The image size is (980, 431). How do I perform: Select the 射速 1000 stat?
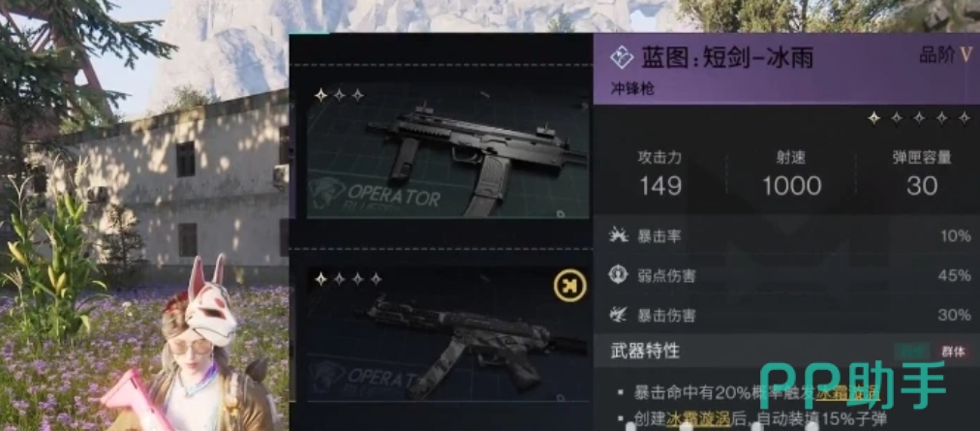pos(792,173)
